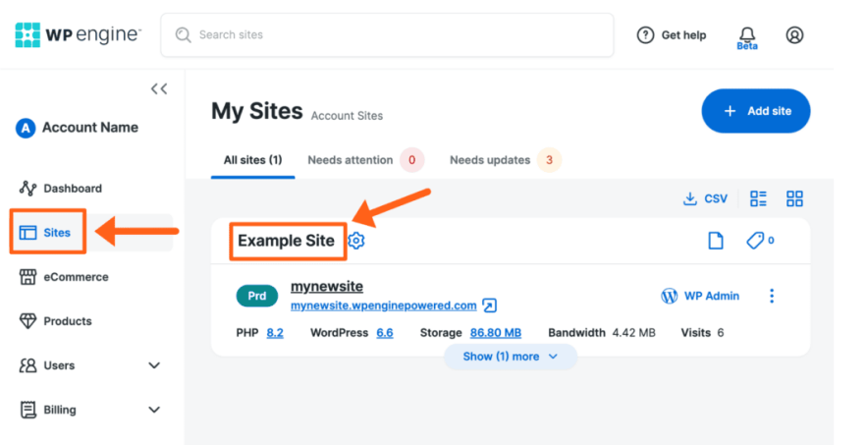Click the Get help text link

pyautogui.click(x=683, y=34)
